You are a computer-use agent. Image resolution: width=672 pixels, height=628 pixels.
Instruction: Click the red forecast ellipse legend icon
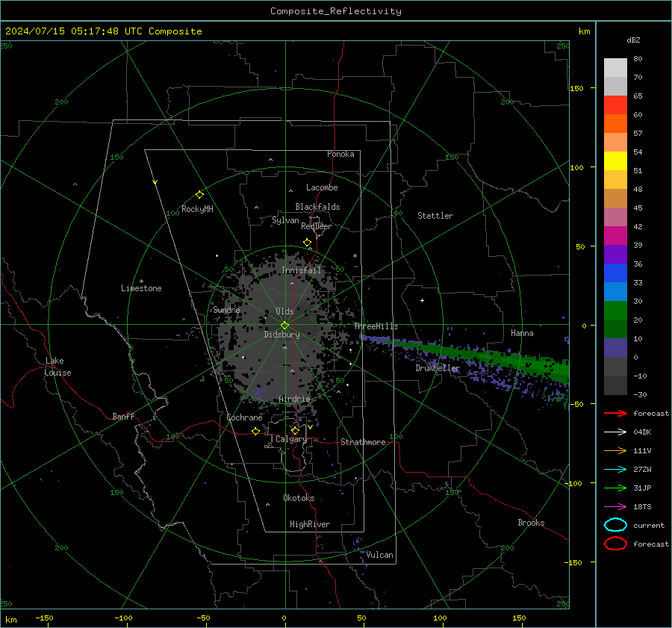[615, 544]
